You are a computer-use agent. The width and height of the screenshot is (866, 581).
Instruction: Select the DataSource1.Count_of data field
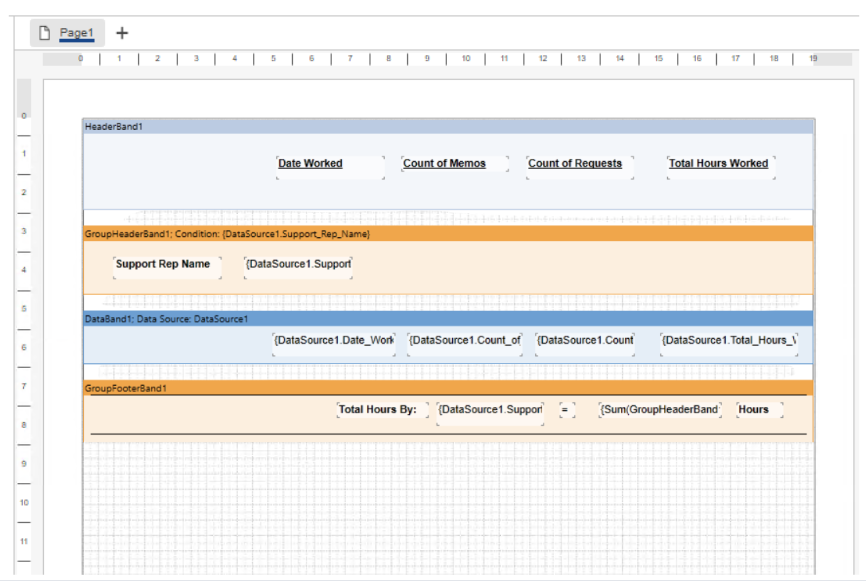pyautogui.click(x=465, y=341)
